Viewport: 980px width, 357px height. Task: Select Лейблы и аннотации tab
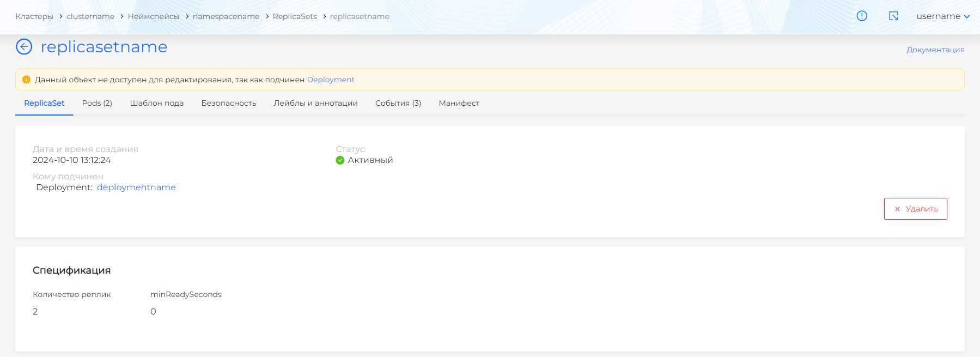(x=315, y=103)
